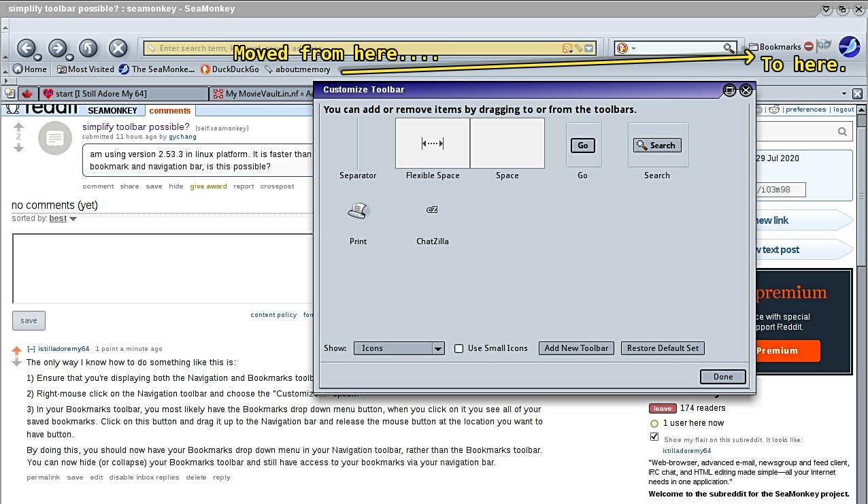
Task: Open the DuckDuckGo bookmark
Action: click(230, 69)
